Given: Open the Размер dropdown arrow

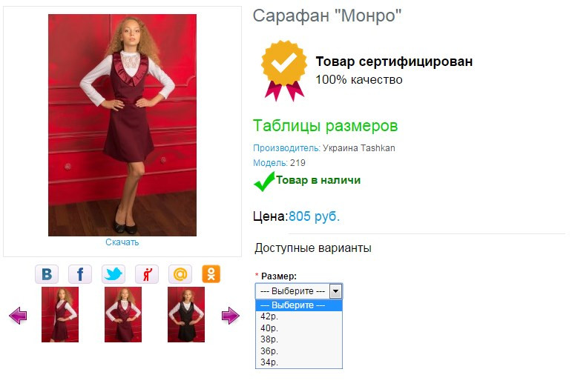Looking at the screenshot, I should click(x=335, y=291).
